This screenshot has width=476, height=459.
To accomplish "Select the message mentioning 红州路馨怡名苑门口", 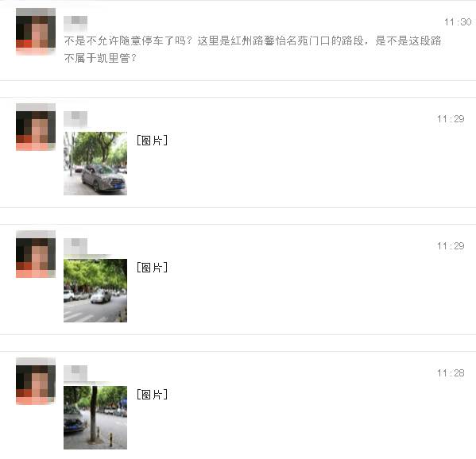I will click(253, 49).
